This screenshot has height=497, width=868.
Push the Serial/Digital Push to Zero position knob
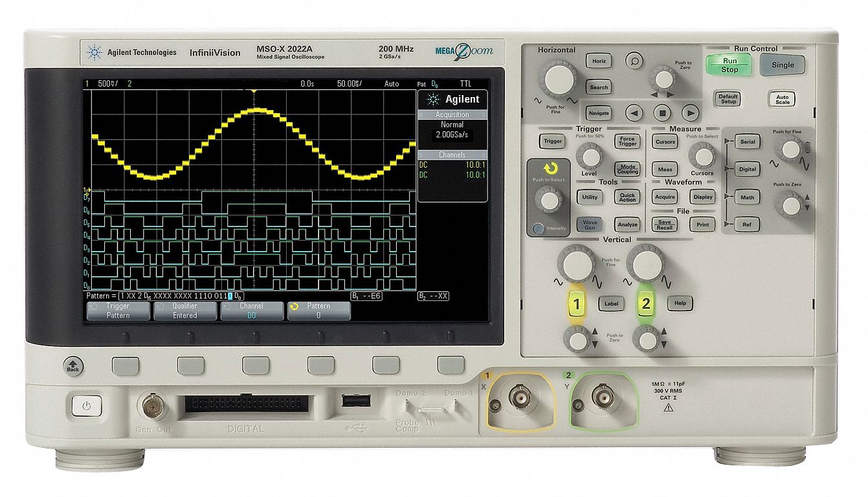click(x=790, y=204)
